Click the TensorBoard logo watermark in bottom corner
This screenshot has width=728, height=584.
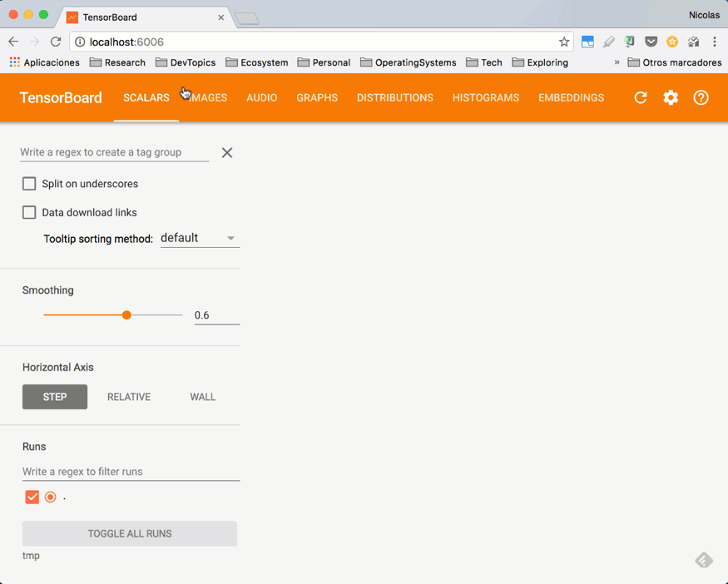point(704,560)
